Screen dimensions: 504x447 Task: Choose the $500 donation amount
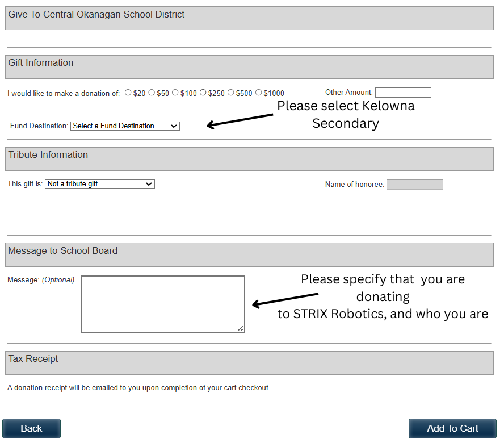pyautogui.click(x=231, y=93)
